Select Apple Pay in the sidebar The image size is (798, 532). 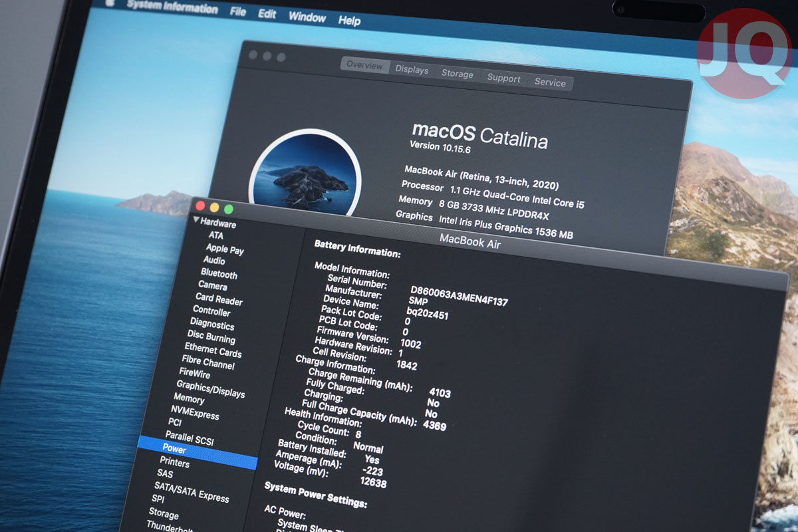click(x=225, y=249)
